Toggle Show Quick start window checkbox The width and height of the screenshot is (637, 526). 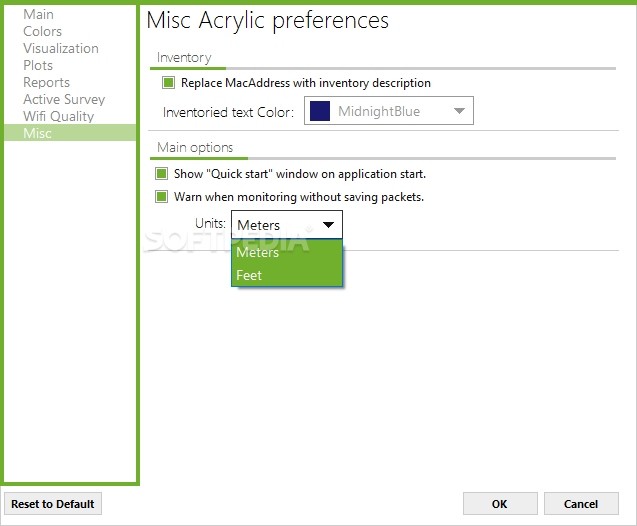(161, 174)
